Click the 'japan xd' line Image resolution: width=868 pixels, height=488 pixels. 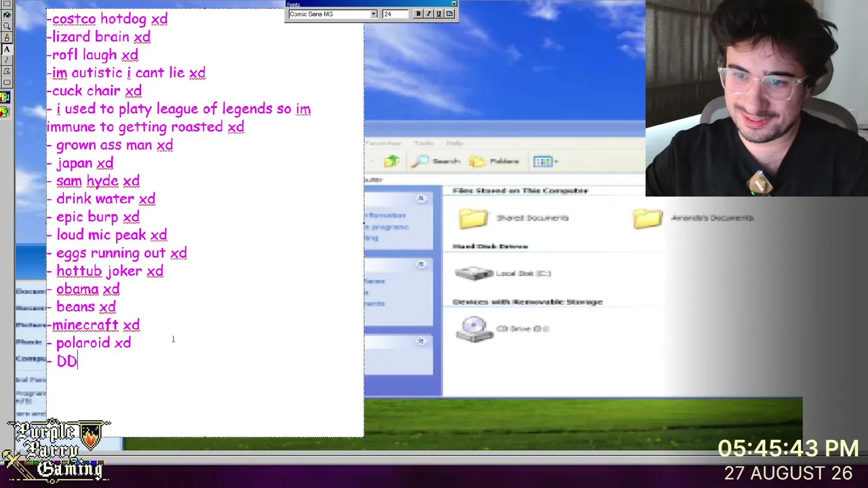80,163
